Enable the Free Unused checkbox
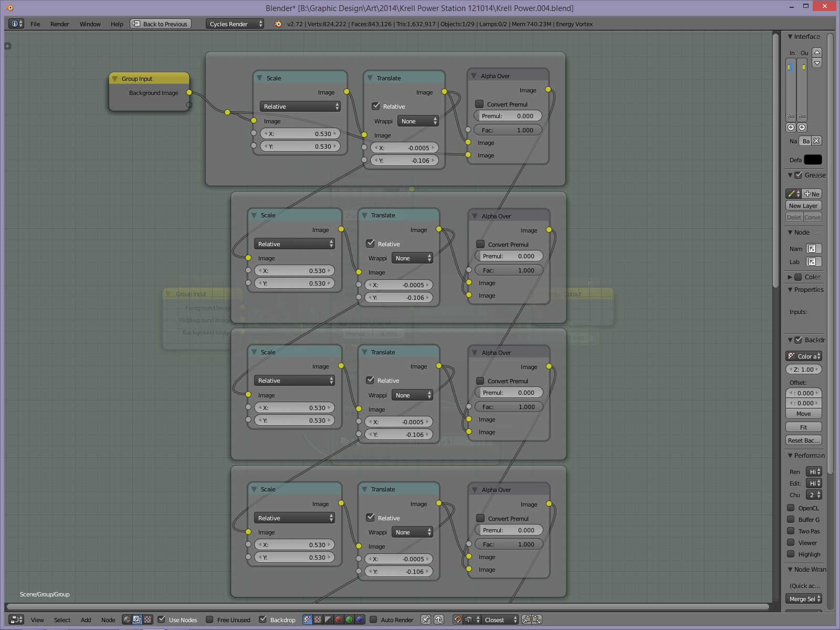Screen dimensions: 840x630 tap(209, 619)
